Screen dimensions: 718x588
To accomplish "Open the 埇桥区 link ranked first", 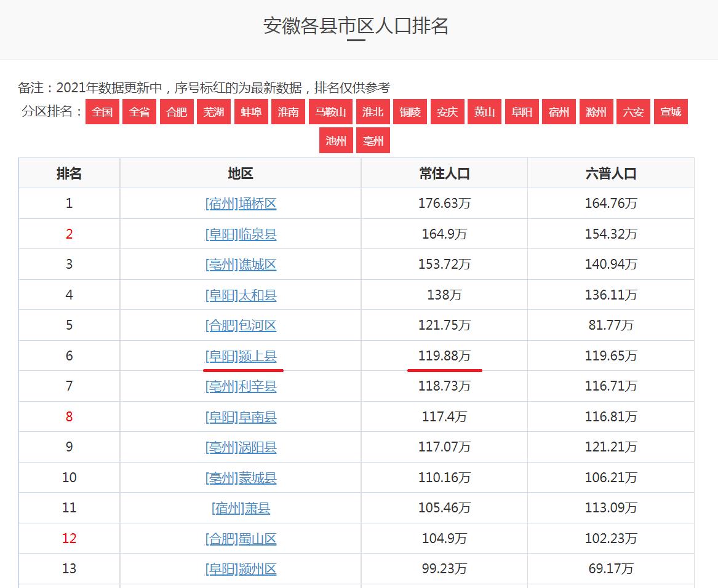I will coord(241,204).
